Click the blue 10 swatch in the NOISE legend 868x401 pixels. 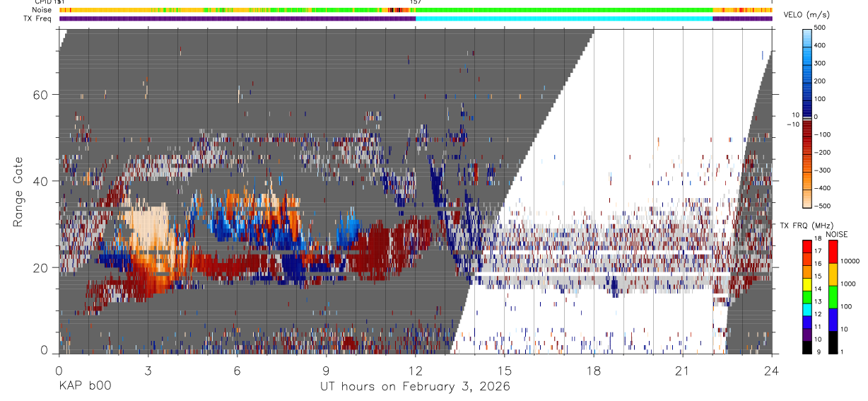pyautogui.click(x=832, y=320)
